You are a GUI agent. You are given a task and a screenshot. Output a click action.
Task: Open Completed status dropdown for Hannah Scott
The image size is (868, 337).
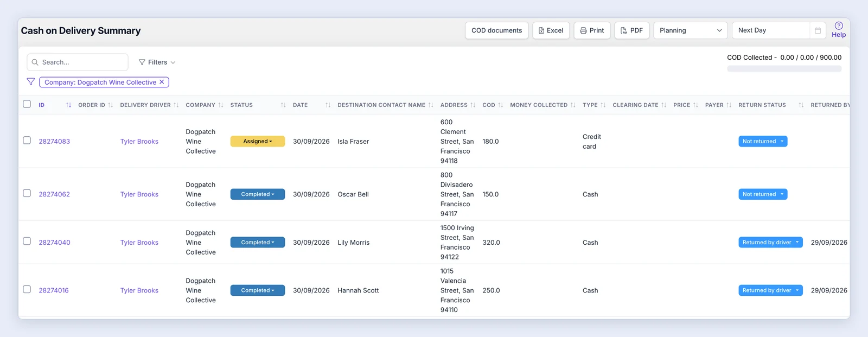click(258, 290)
